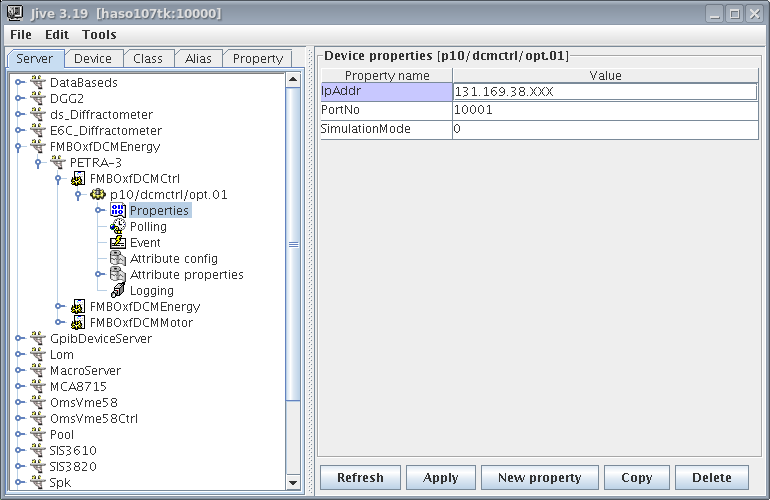Click the SimulationMode value cell 0
770x500 pixels.
[605, 129]
